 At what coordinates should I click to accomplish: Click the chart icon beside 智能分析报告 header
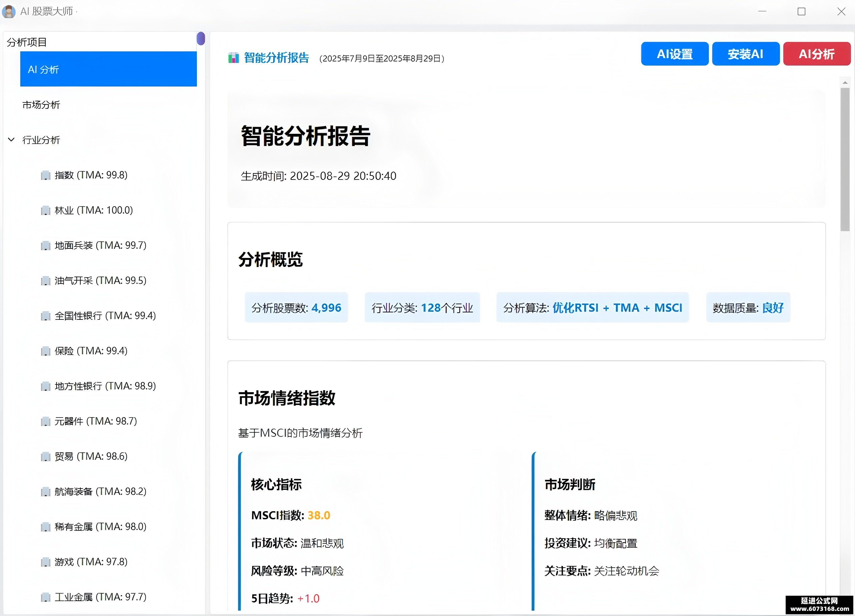coord(233,58)
